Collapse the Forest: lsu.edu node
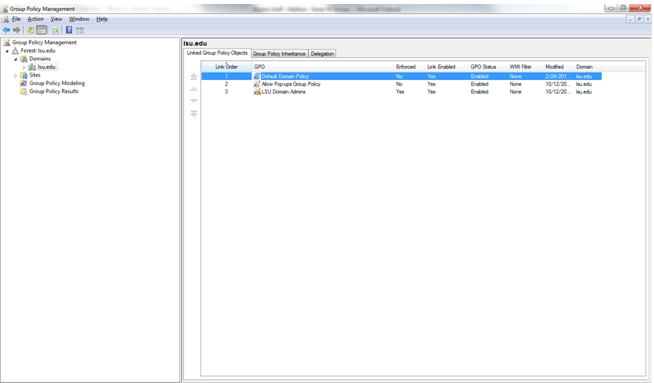 (7, 51)
